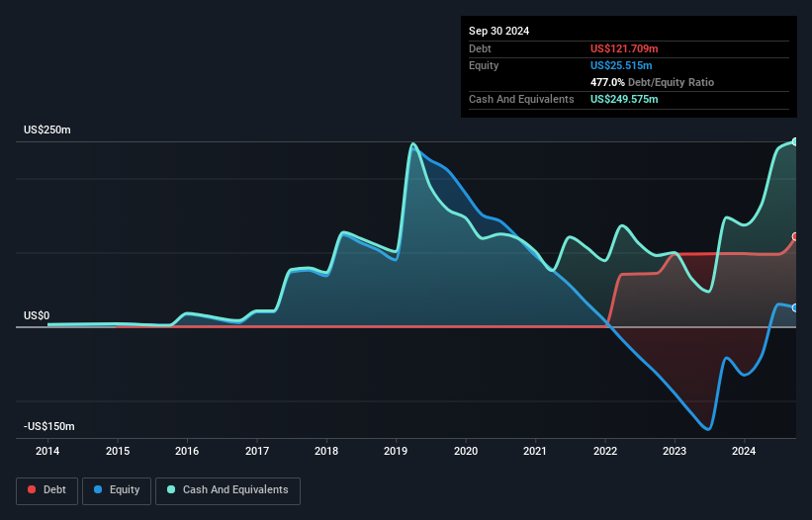
Task: Select the 2024 x-axis year label
Action: [x=745, y=451]
